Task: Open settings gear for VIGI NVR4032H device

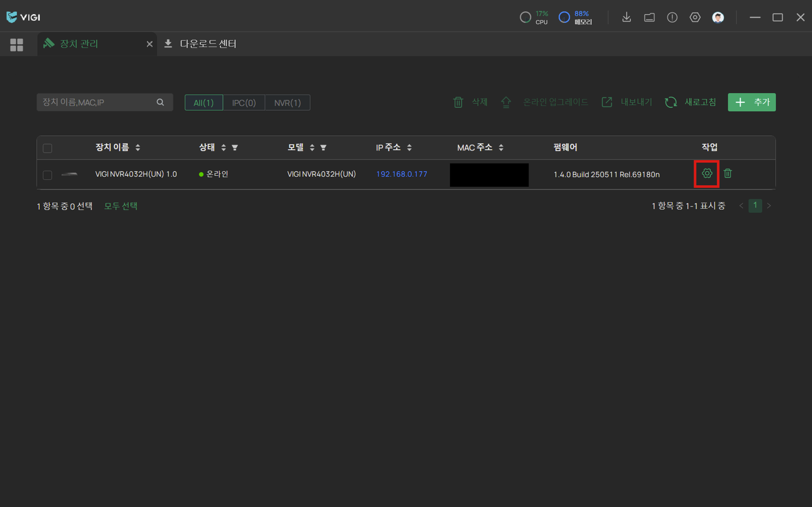Action: pos(707,174)
